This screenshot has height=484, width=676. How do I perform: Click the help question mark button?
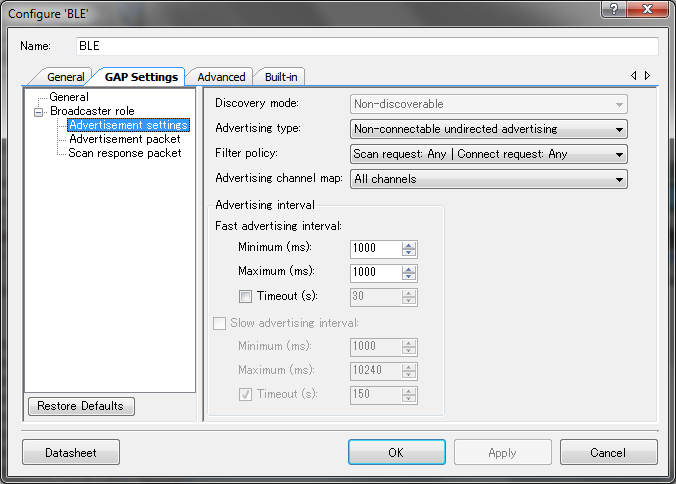coord(614,8)
